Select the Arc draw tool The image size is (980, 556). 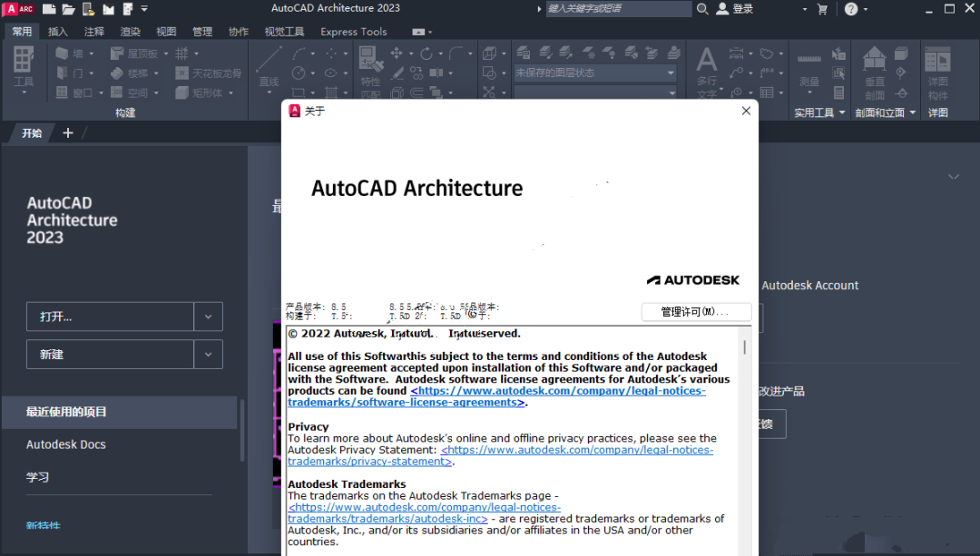299,54
